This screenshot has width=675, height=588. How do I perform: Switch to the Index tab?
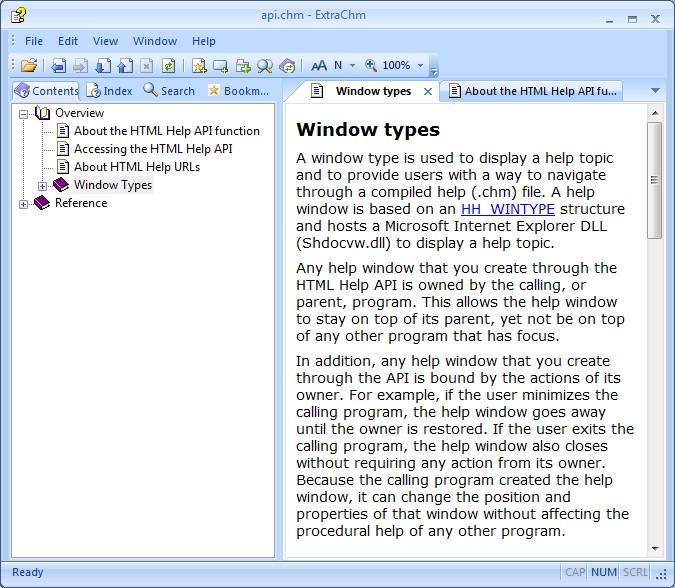pyautogui.click(x=109, y=91)
